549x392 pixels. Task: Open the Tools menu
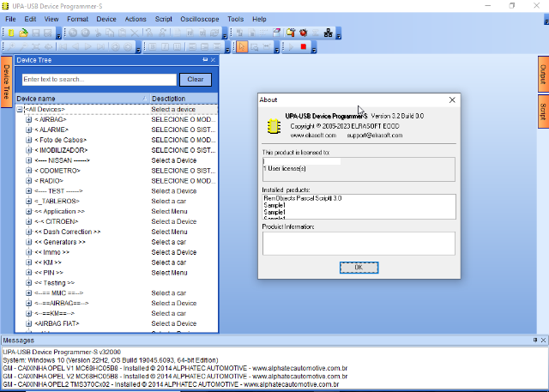236,19
